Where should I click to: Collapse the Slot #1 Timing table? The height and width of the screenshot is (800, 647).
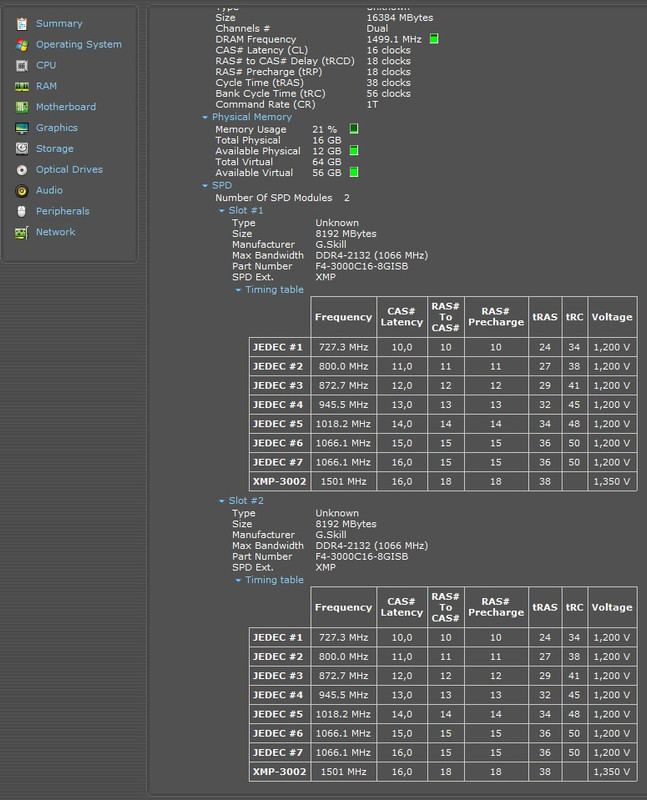pos(238,290)
